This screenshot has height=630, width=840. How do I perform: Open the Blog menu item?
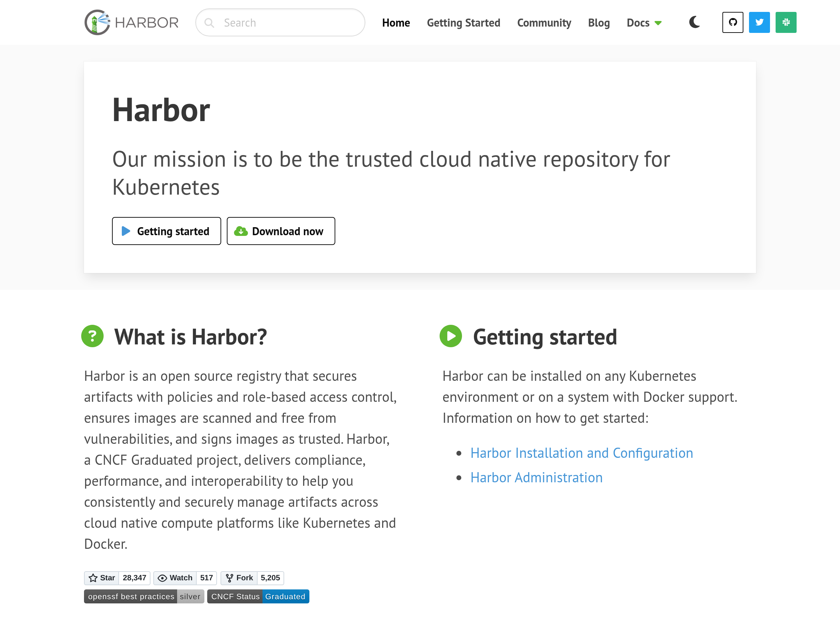[598, 23]
